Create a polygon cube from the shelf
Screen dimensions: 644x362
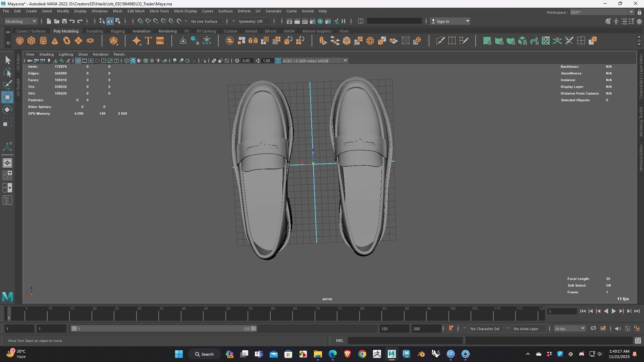32,41
